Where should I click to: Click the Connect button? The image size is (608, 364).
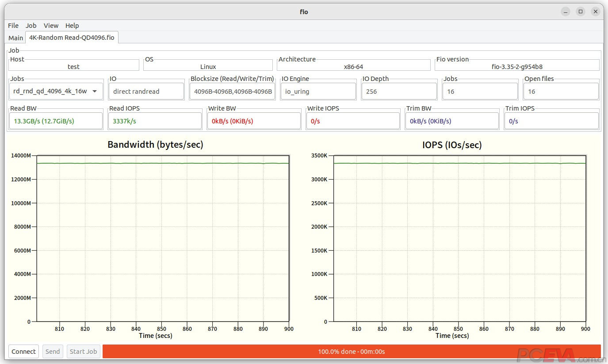pyautogui.click(x=24, y=352)
